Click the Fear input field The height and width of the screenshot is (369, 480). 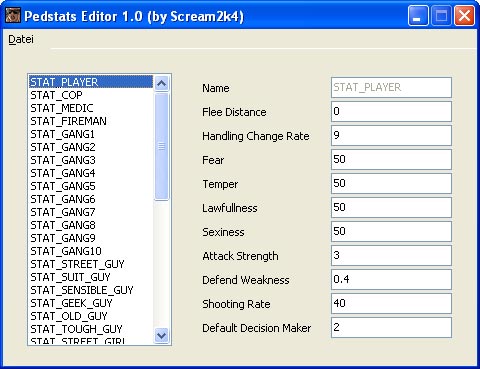391,160
